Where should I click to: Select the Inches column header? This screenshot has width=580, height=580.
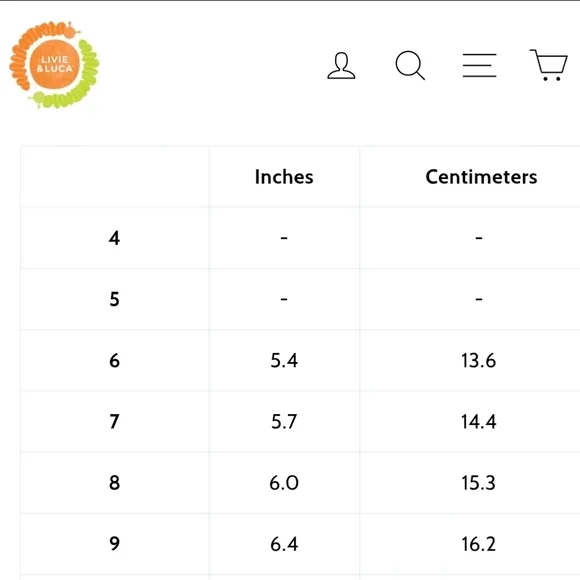point(284,177)
